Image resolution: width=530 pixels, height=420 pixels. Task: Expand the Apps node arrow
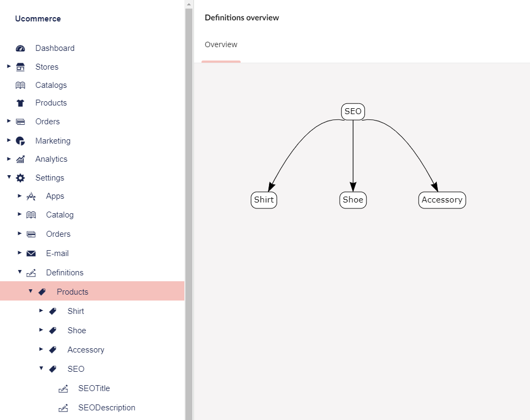20,196
